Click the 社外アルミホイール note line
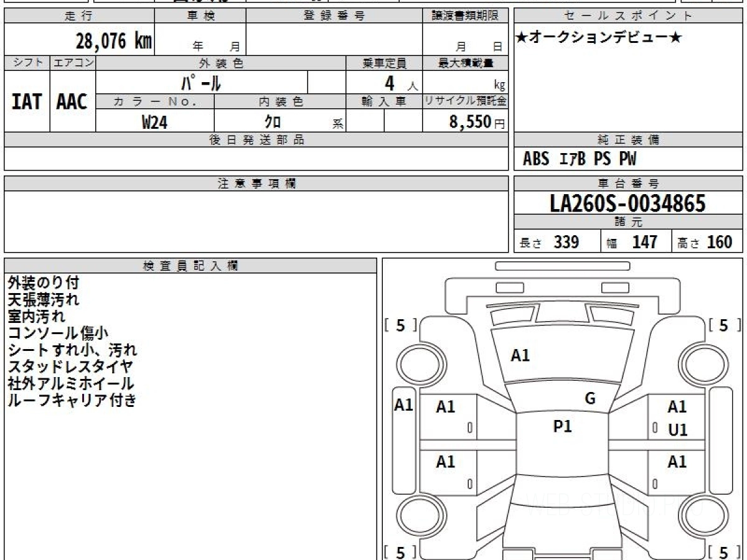 pyautogui.click(x=70, y=384)
